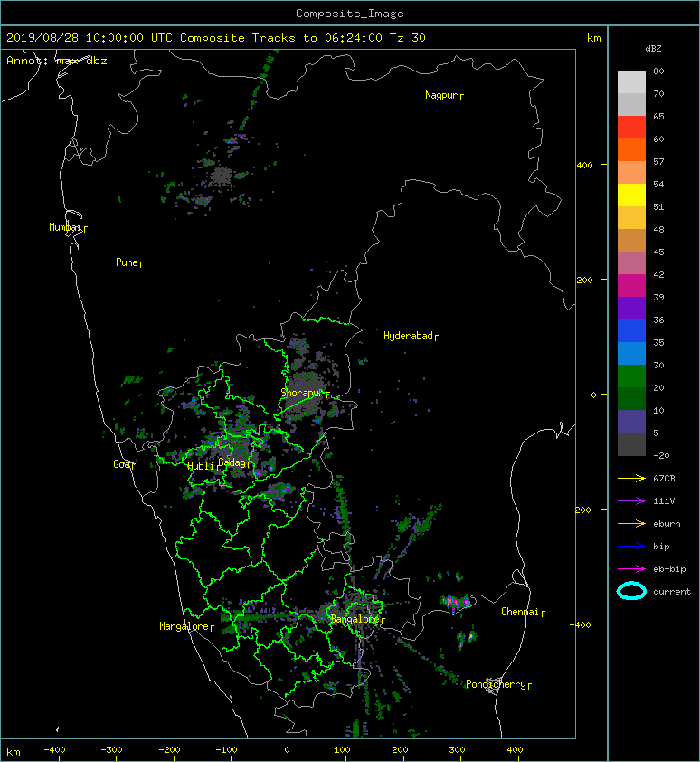700x762 pixels.
Task: Click the vertical axis '0' tick label
Action: tap(593, 395)
